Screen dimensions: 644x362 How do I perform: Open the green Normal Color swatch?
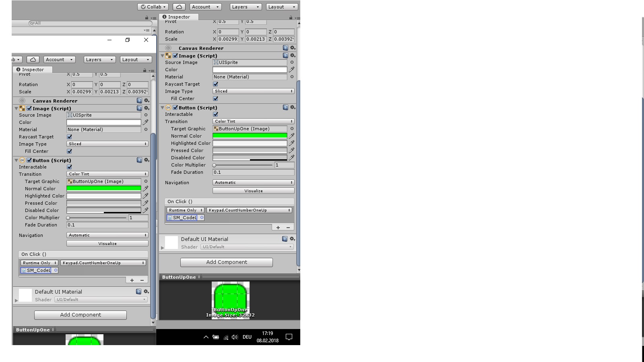250,136
